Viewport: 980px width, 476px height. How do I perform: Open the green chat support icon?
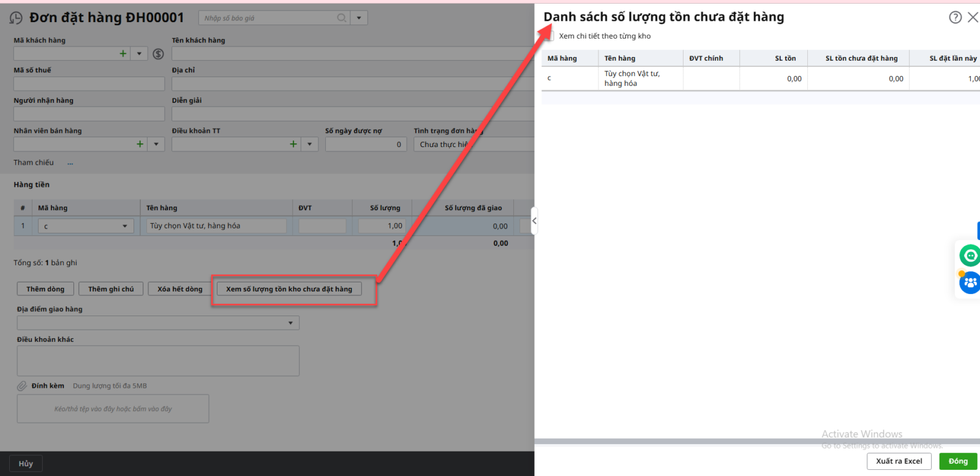[x=970, y=255]
